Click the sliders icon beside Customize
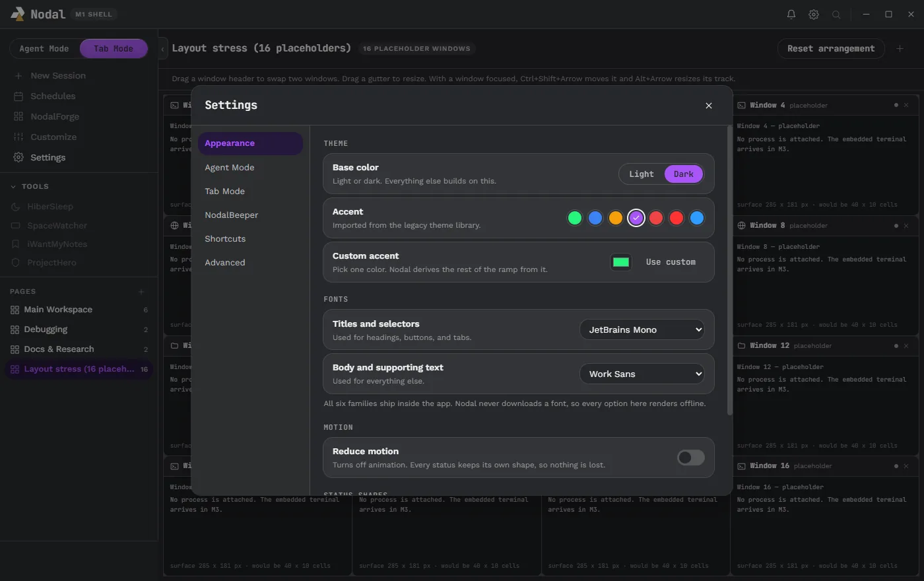924x581 pixels. [18, 137]
